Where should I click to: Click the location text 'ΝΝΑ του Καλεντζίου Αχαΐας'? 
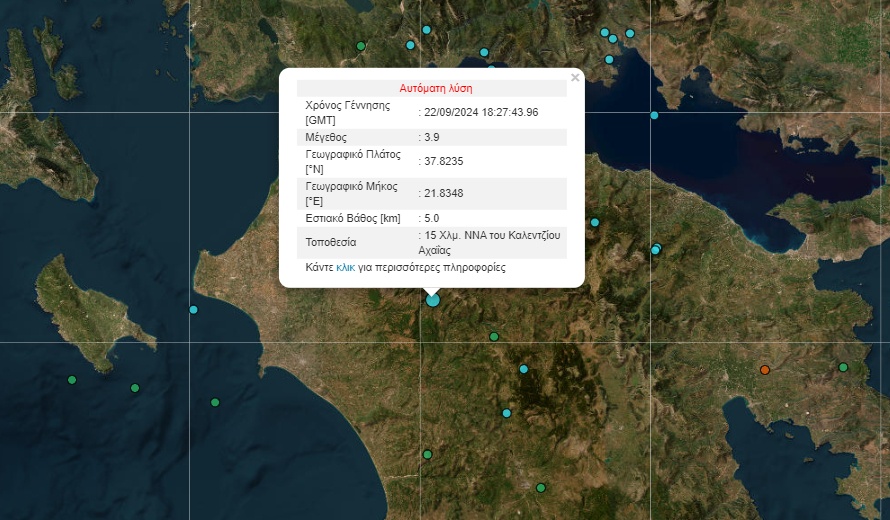490,242
